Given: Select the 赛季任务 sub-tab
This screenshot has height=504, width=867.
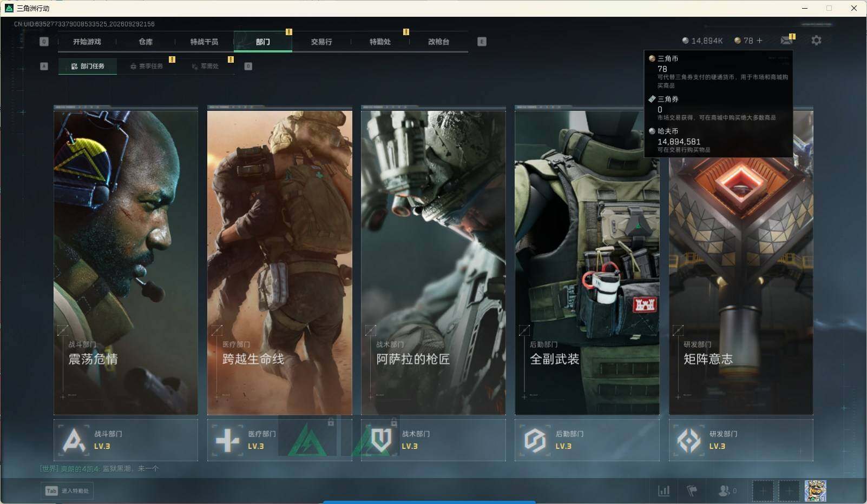Looking at the screenshot, I should point(147,66).
